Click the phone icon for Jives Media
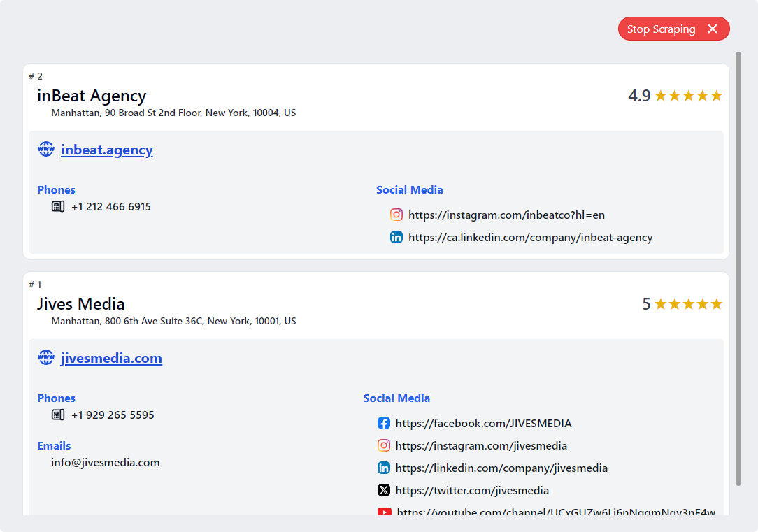 pyautogui.click(x=58, y=415)
